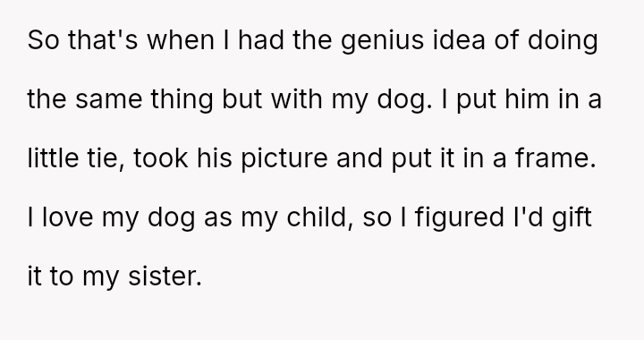Click the word "sister." in the last line

tap(165, 276)
